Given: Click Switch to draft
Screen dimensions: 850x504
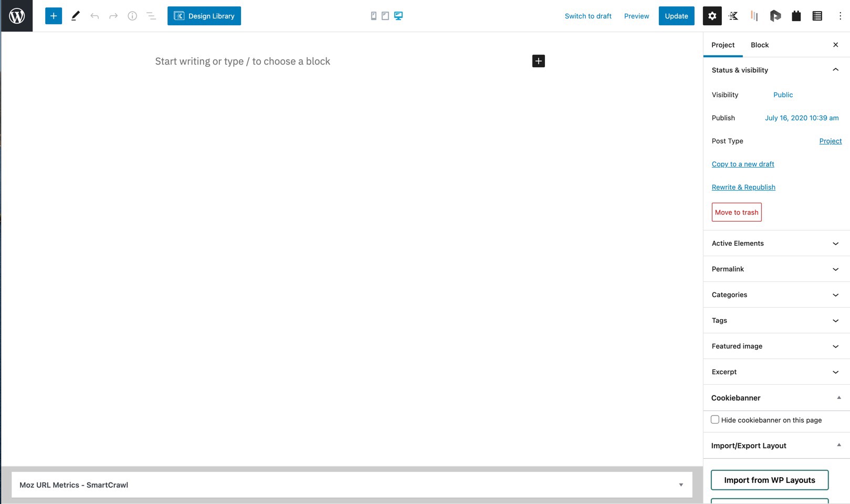Looking at the screenshot, I should click(x=588, y=16).
